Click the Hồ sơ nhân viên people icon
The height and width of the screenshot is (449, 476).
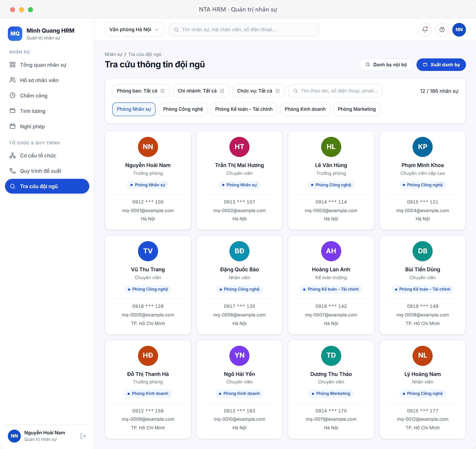click(x=12, y=80)
